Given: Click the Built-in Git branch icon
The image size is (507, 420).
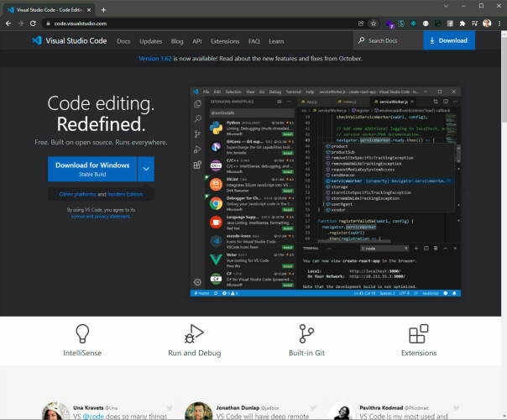Looking at the screenshot, I should 306,333.
